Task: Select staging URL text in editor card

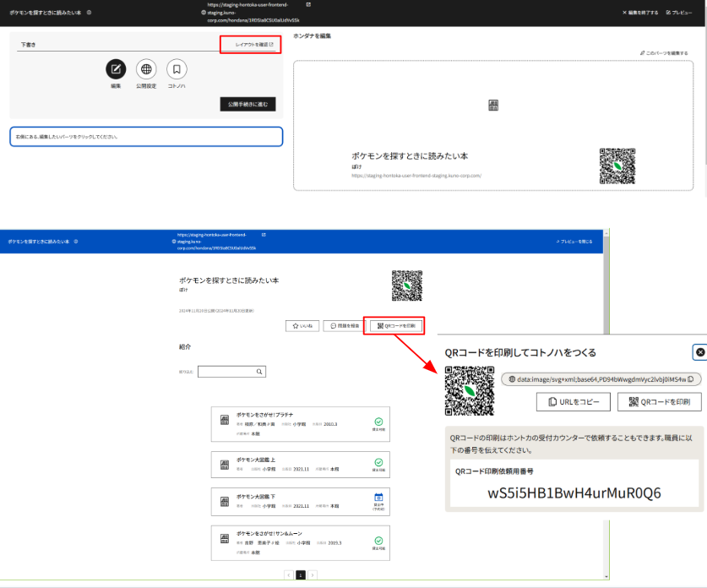Action: tap(416, 176)
